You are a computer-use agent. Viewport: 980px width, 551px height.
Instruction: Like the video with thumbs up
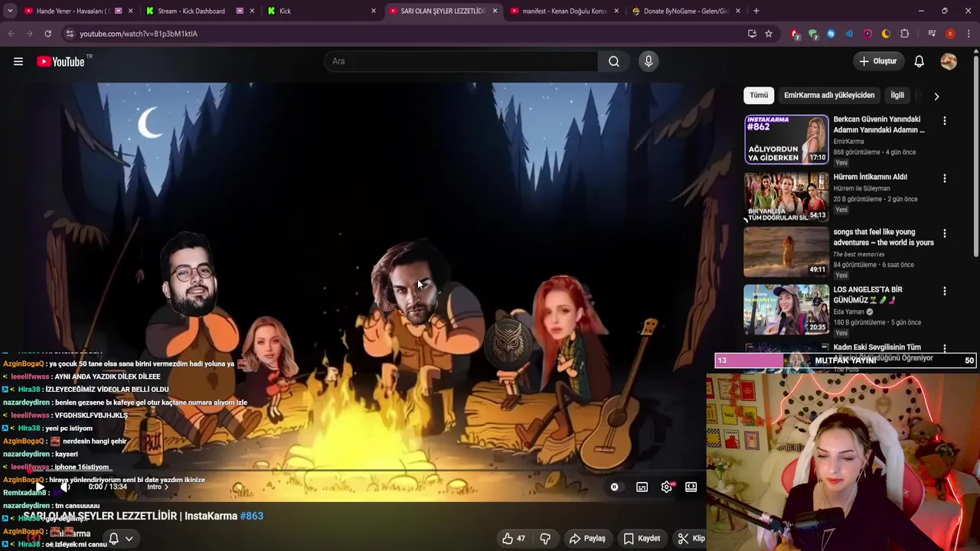point(514,539)
